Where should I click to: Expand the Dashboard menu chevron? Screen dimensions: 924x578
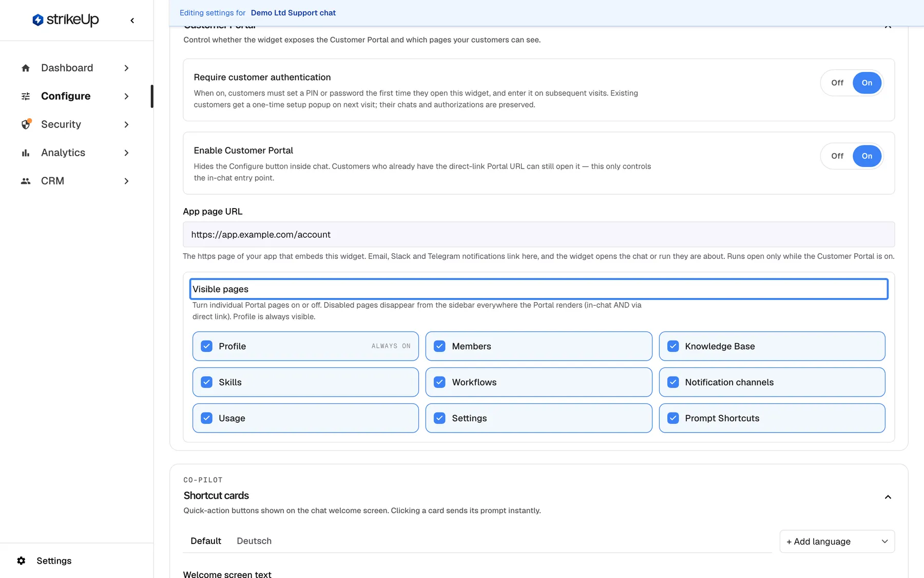[x=126, y=68]
